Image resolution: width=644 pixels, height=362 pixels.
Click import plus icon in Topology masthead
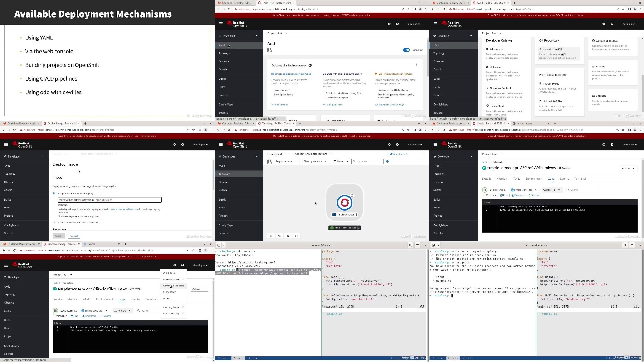click(x=389, y=145)
